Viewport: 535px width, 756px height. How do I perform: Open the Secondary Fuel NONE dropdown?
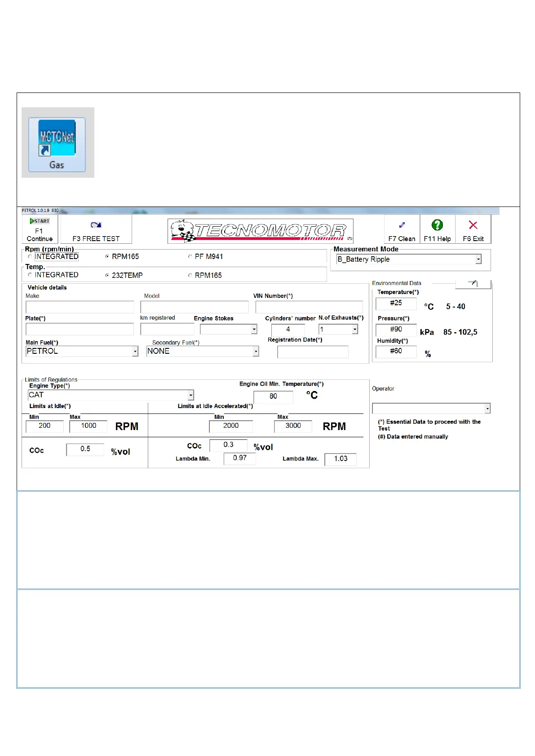(x=256, y=351)
